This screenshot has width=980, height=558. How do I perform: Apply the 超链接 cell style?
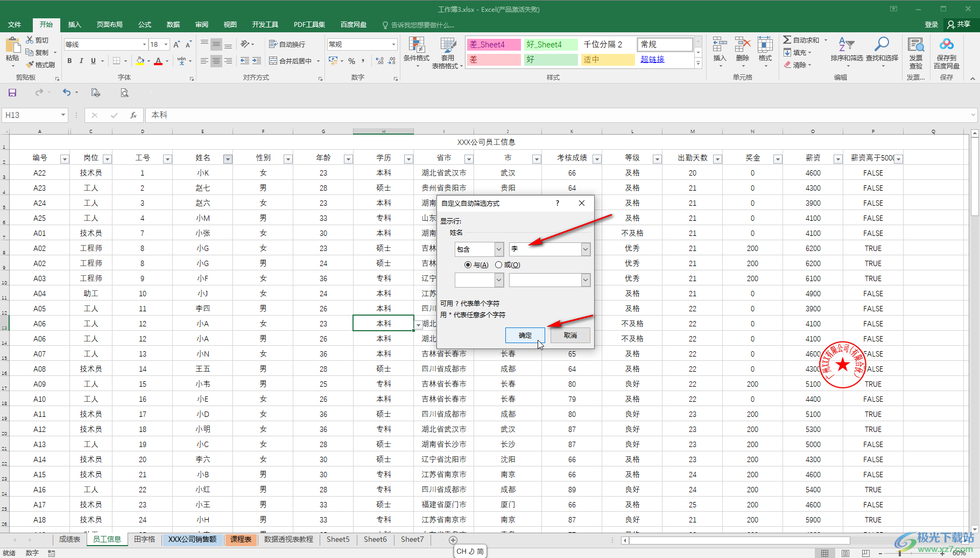click(x=665, y=59)
